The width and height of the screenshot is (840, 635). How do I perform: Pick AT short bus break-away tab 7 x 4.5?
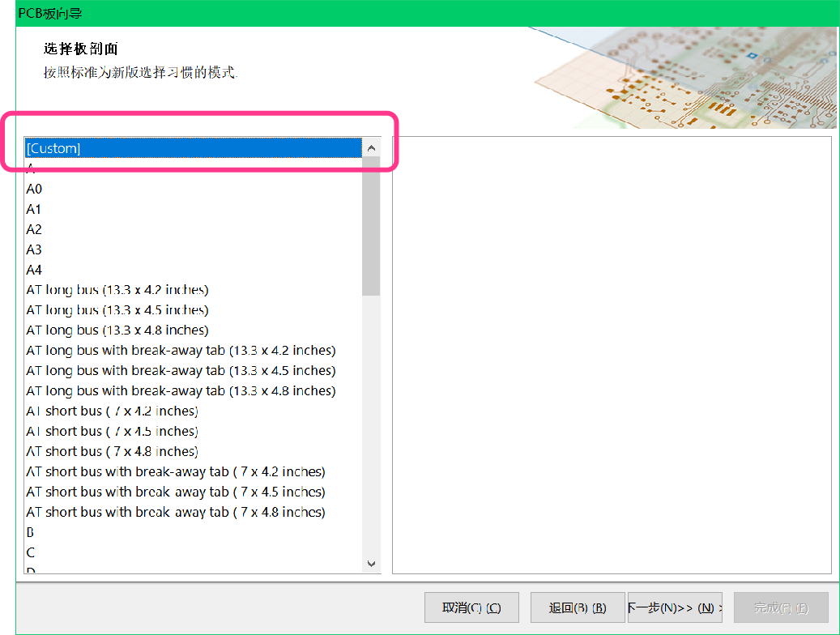click(194, 492)
